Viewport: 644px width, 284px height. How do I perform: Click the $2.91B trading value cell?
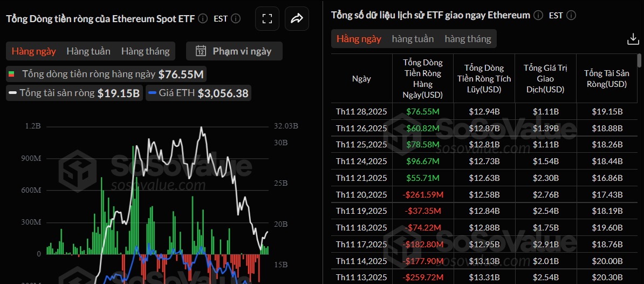pos(545,244)
